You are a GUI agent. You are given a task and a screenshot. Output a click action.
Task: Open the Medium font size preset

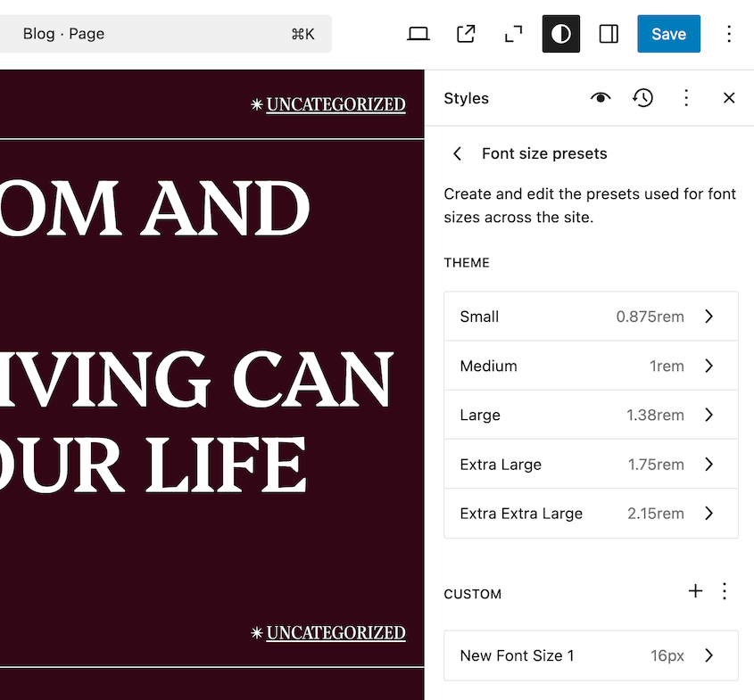(x=591, y=366)
